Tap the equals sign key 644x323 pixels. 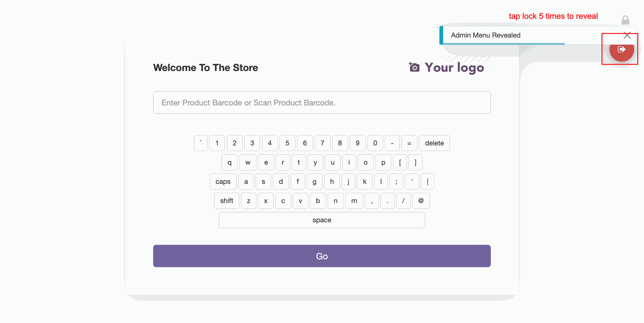click(409, 143)
